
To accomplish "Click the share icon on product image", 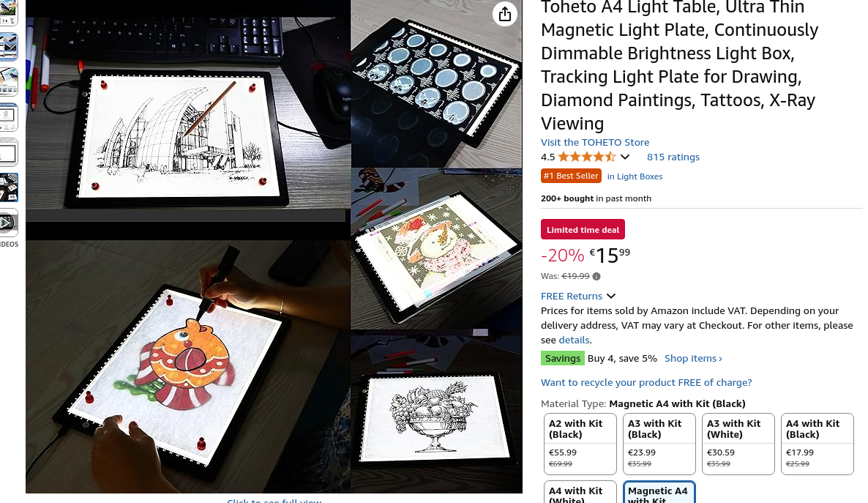I will [x=504, y=15].
